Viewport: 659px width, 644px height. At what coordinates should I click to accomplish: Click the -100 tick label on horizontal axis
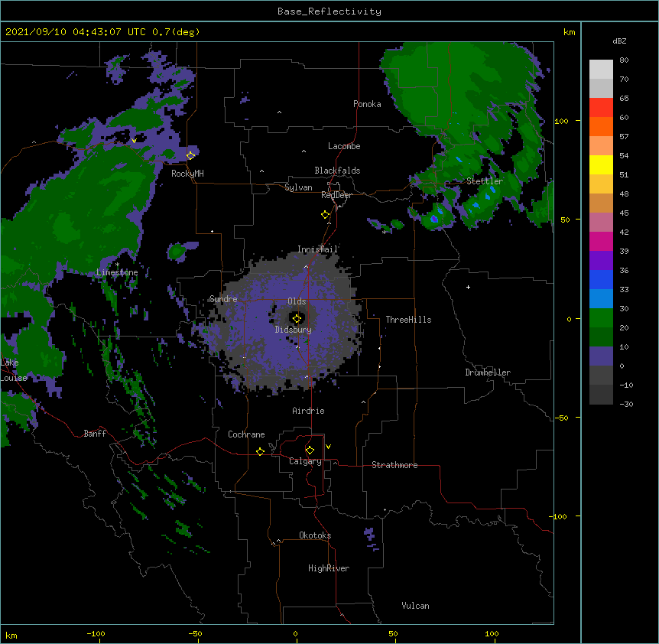(96, 633)
